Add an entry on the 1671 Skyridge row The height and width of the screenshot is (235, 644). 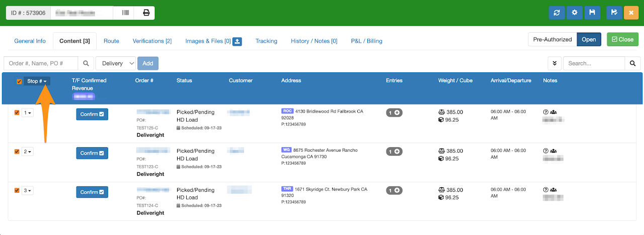pos(394,190)
